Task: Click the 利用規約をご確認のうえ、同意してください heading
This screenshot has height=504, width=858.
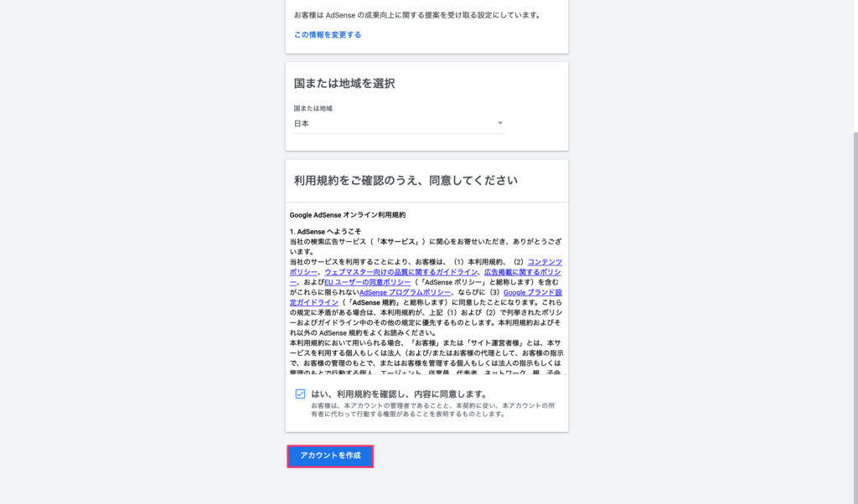Action: [x=406, y=180]
